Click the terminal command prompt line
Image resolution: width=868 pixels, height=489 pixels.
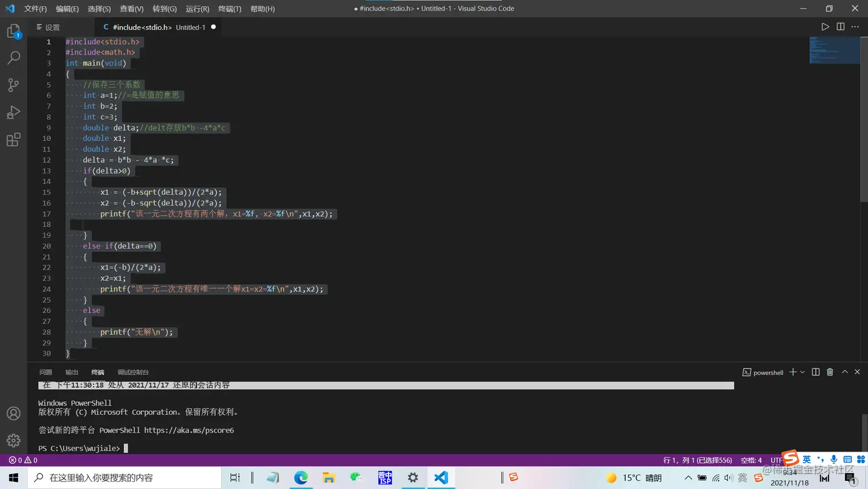(x=83, y=448)
